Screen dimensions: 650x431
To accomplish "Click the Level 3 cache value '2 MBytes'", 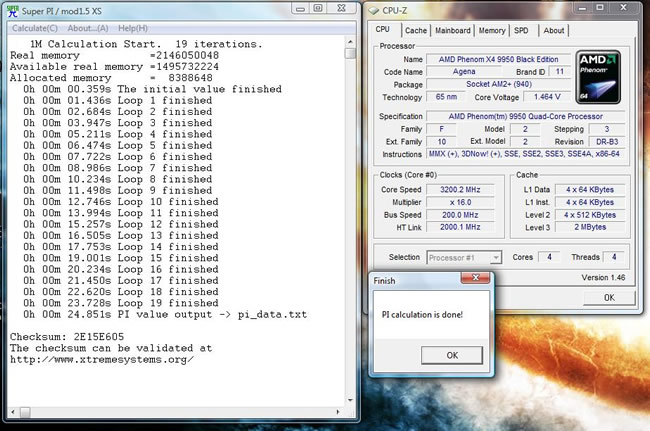I will pos(590,227).
